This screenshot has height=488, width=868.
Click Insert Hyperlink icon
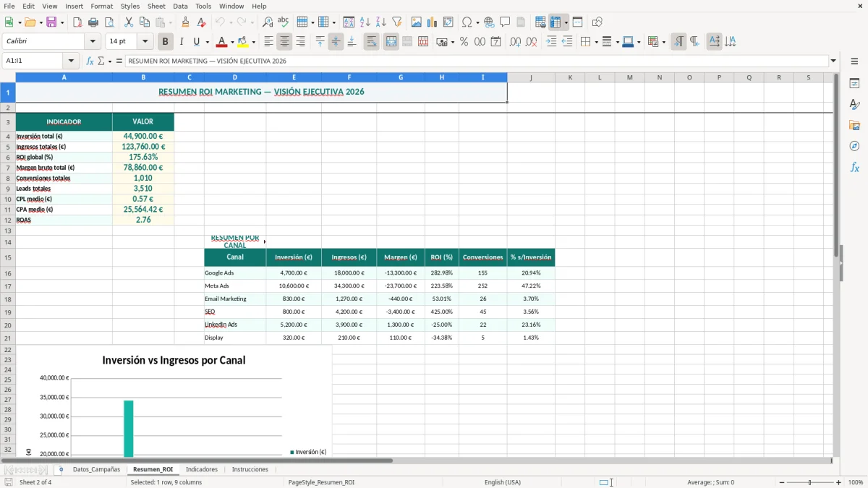tap(489, 22)
